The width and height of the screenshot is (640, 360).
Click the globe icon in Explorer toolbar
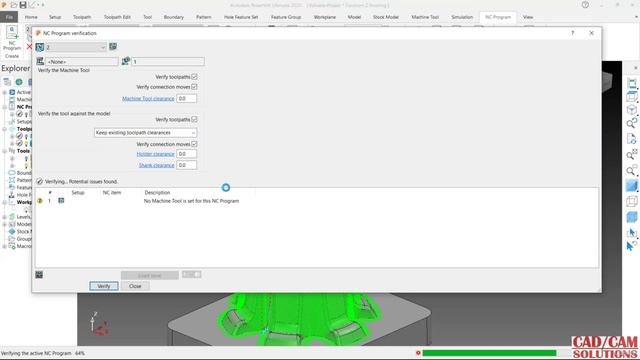coord(19,82)
